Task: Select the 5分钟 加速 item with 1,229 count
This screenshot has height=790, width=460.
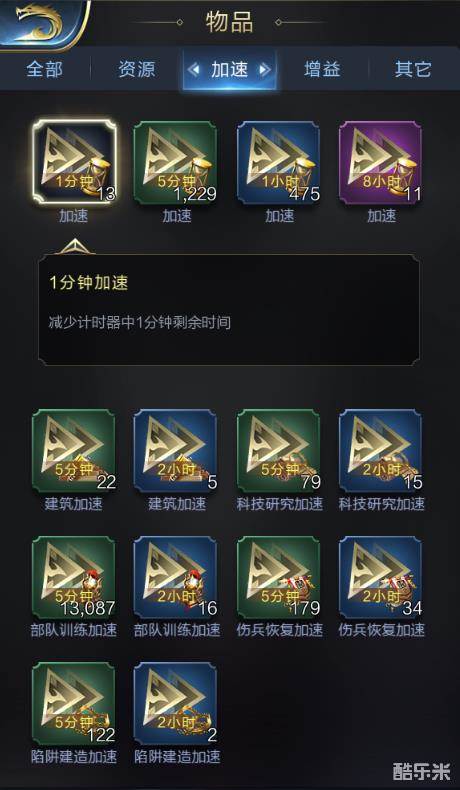Action: [x=175, y=162]
